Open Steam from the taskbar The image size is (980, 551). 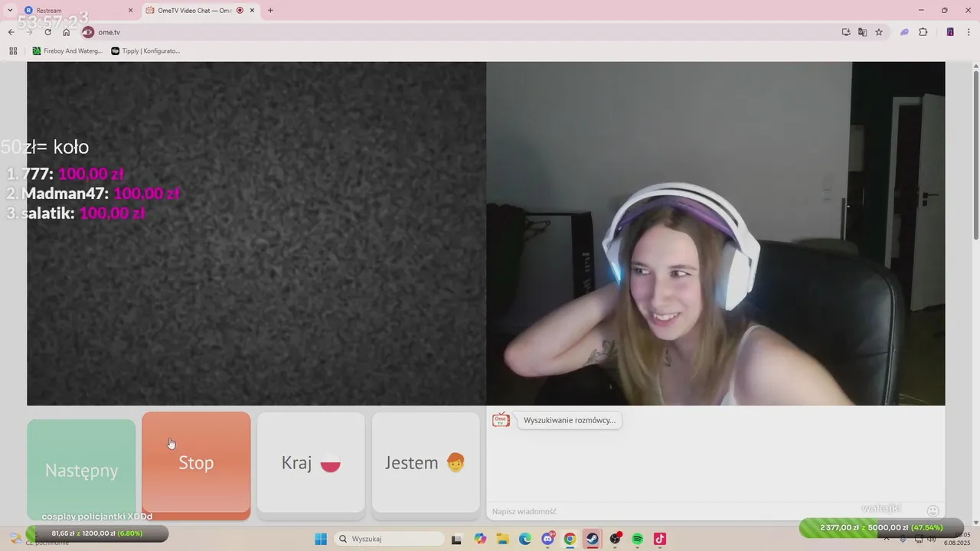click(593, 539)
